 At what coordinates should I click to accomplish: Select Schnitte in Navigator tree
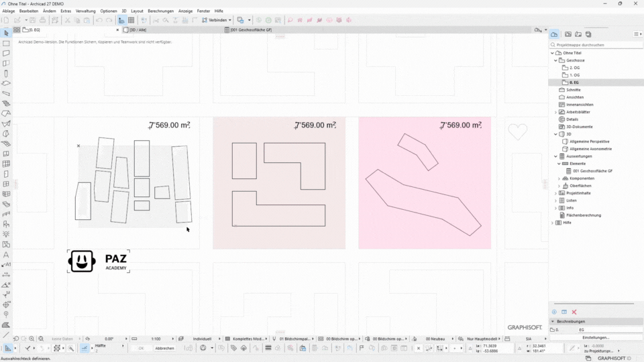[573, 90]
